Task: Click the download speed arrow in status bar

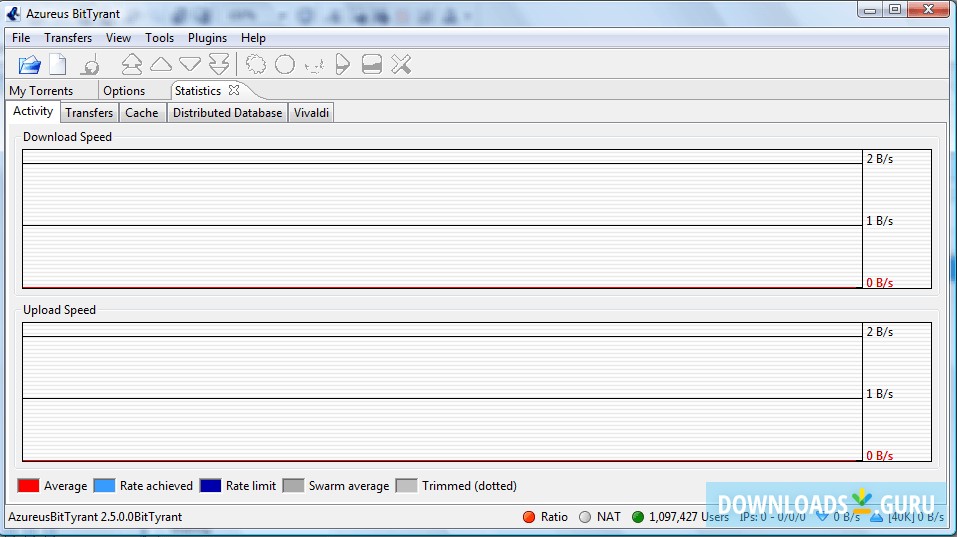Action: tap(822, 517)
